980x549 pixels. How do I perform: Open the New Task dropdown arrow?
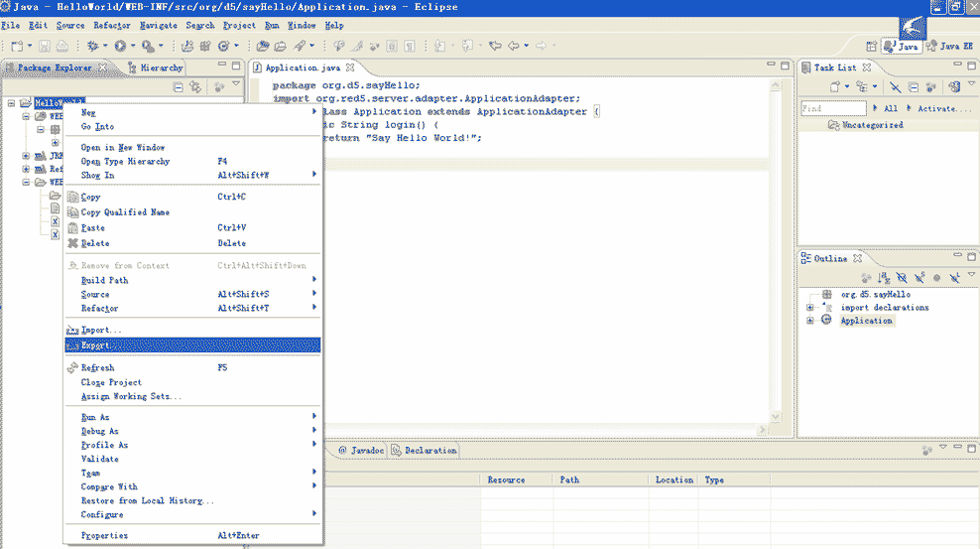847,87
